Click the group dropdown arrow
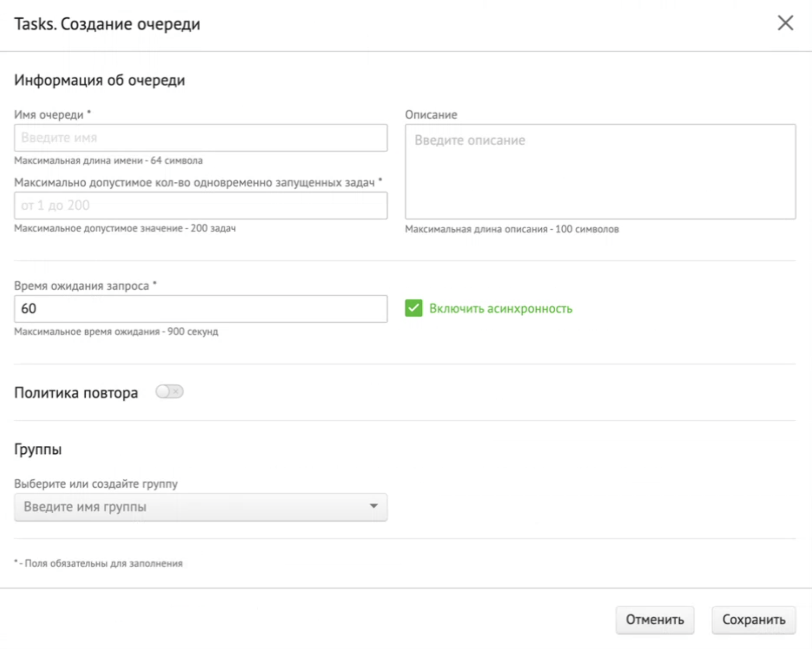The height and width of the screenshot is (649, 812). 373,506
